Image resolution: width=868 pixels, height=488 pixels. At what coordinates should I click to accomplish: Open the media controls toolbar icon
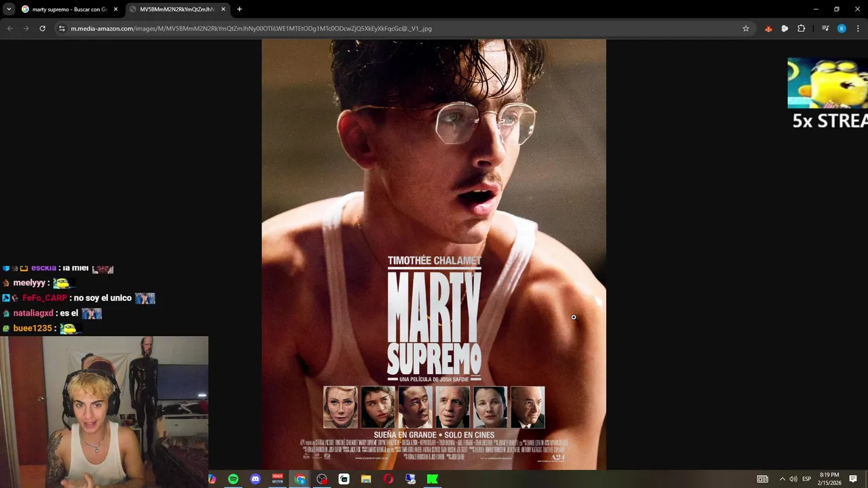(x=825, y=28)
